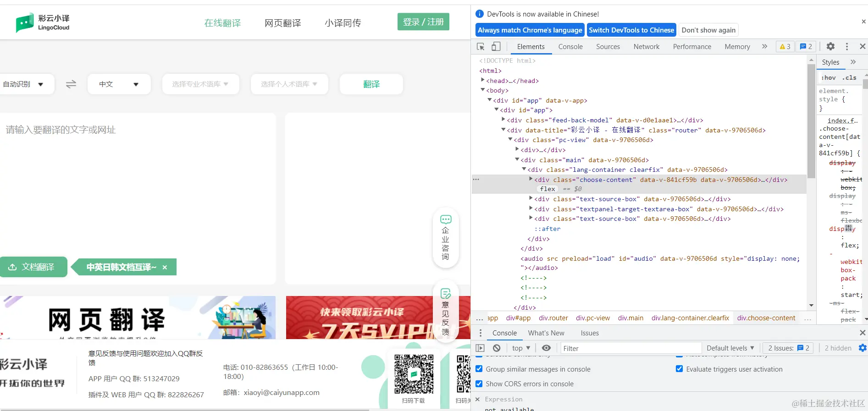Open the Issues drawer tab
This screenshot has height=411, width=868.
pyautogui.click(x=590, y=333)
